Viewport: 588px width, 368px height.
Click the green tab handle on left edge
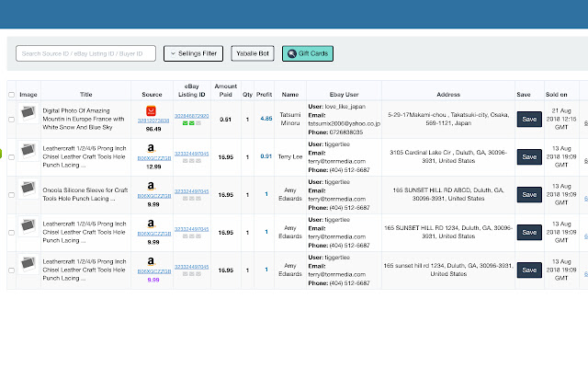(3, 152)
